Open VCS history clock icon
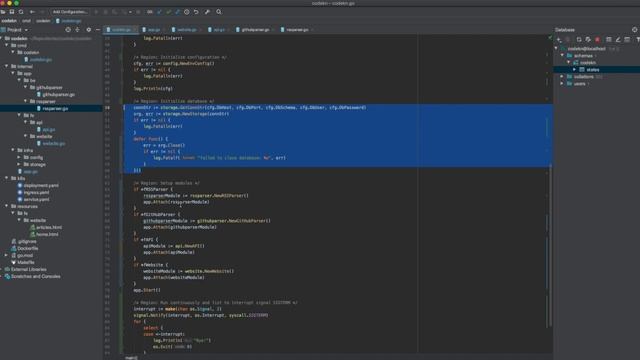 point(187,12)
